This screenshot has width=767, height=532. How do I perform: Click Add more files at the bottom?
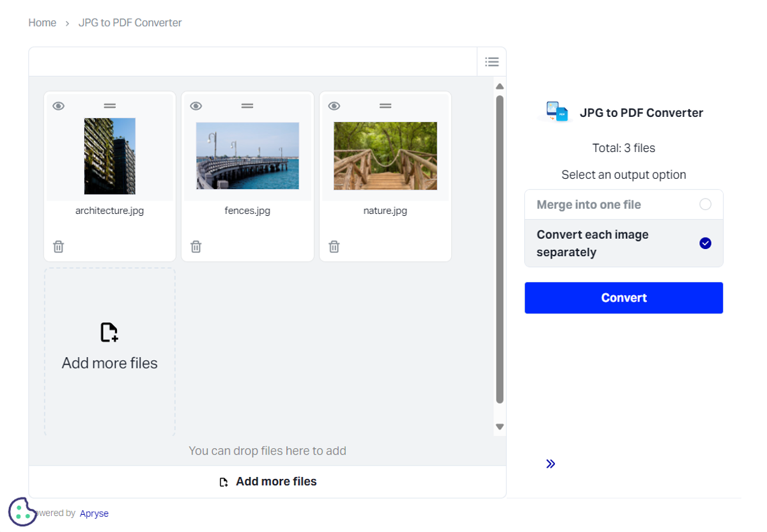tap(268, 481)
